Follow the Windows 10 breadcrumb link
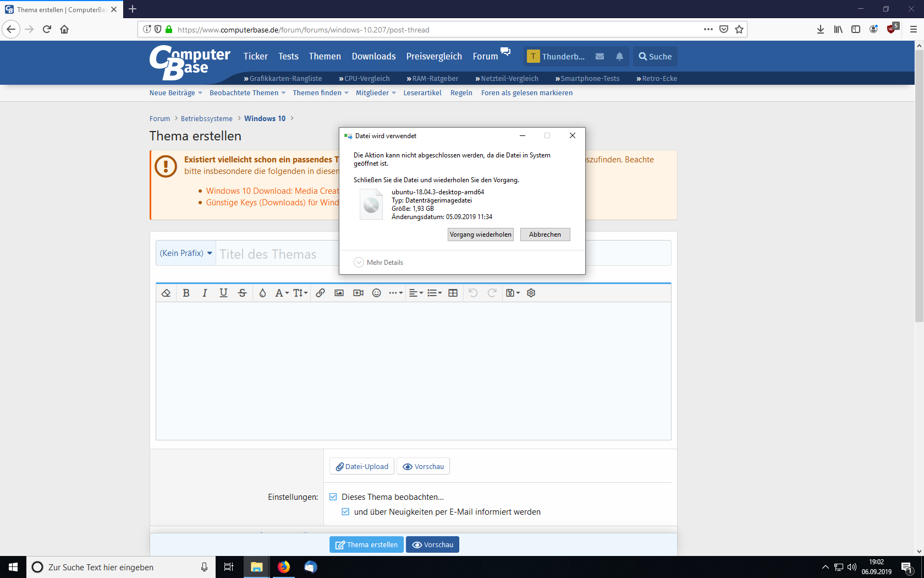Viewport: 924px width, 578px height. pos(265,118)
